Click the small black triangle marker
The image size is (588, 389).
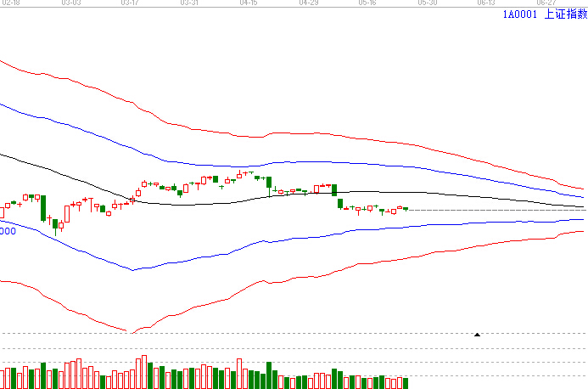pos(477,335)
